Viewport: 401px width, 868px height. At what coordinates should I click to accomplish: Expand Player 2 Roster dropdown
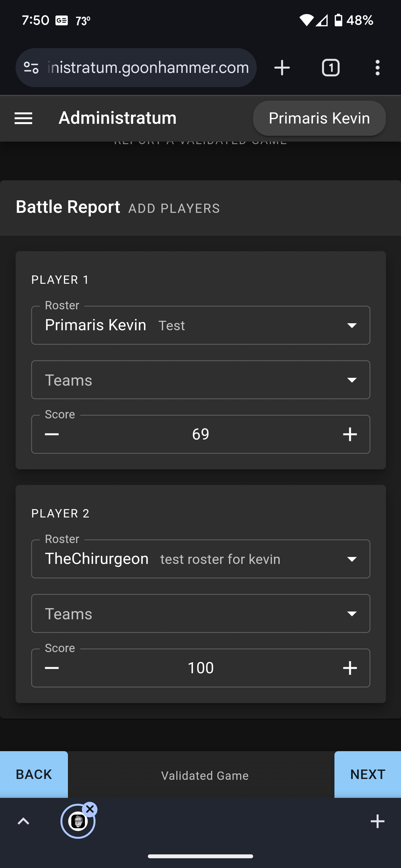pos(352,559)
